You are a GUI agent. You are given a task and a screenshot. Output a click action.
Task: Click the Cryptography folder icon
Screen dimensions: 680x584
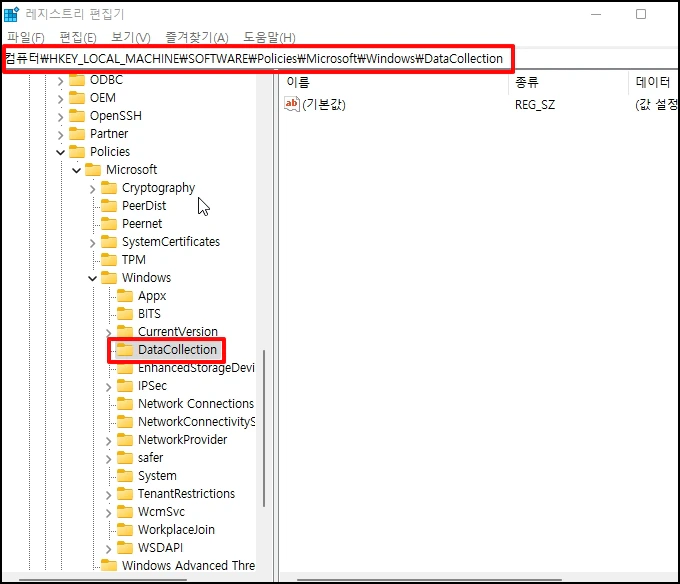109,188
